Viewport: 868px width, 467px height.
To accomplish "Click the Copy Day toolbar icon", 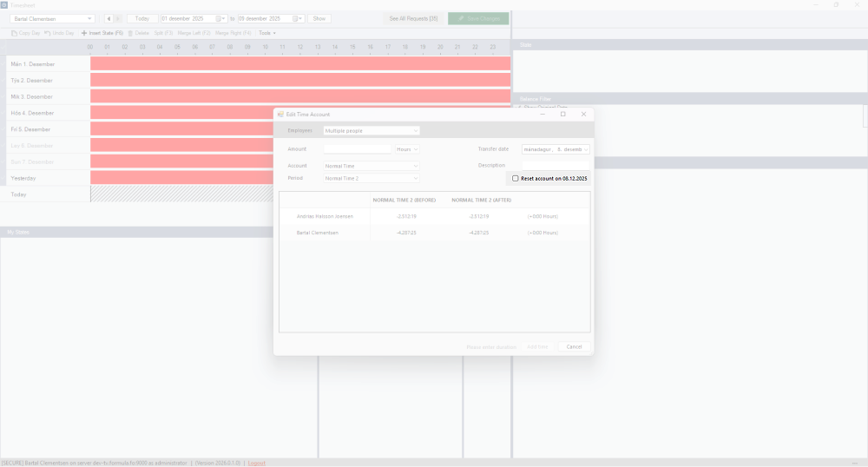I will 15,33.
